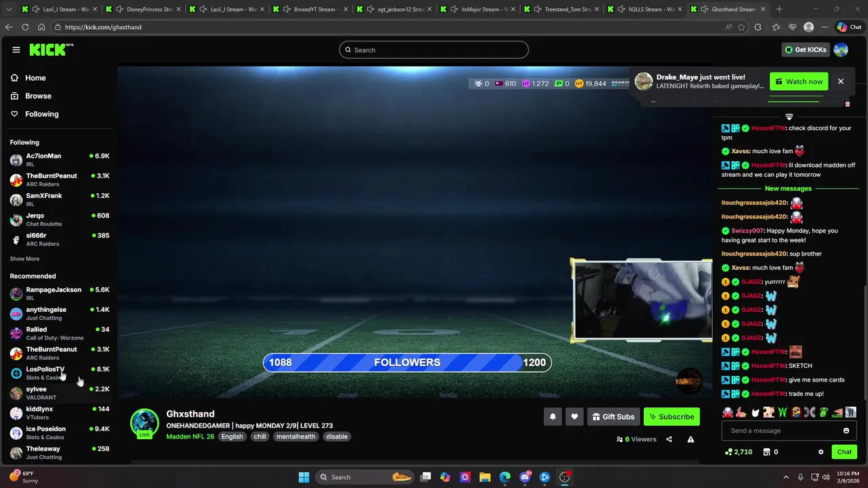Image resolution: width=868 pixels, height=488 pixels.
Task: Switch to BroxedYT Stream browser tab
Action: pos(311,9)
